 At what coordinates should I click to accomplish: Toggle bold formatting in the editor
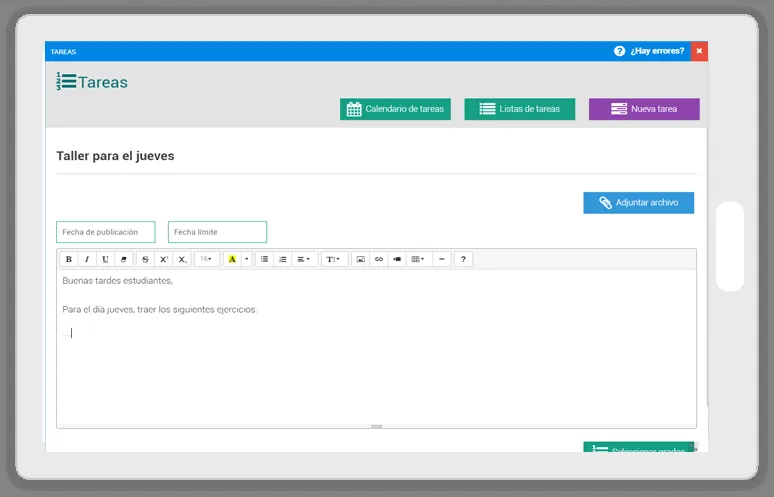pyautogui.click(x=69, y=259)
